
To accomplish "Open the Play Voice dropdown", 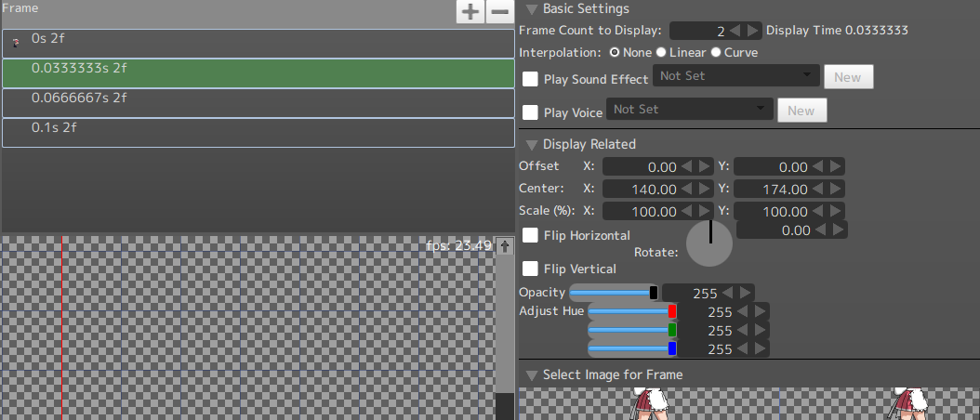I will pos(690,110).
